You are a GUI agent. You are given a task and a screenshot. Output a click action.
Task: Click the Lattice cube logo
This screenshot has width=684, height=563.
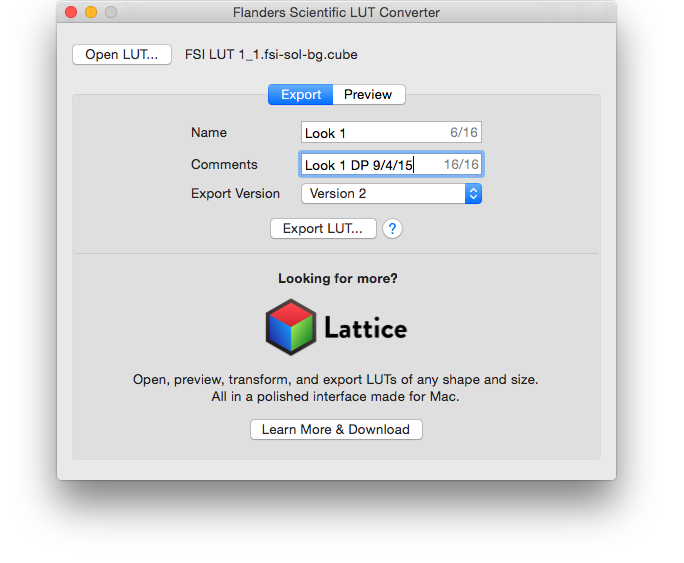[291, 327]
